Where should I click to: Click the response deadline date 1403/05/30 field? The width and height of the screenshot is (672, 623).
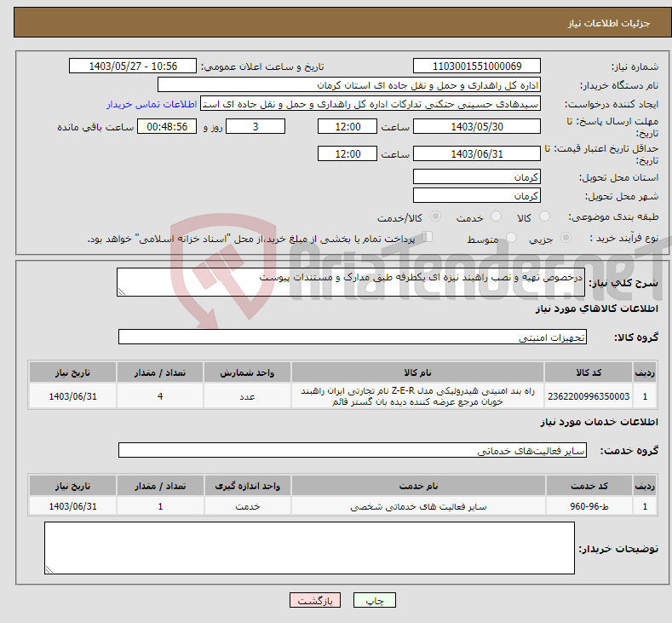477,126
